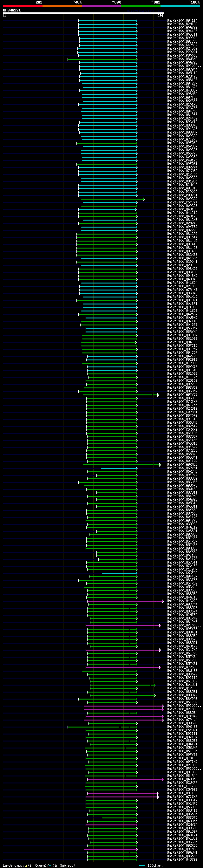Select the UniRef100_O82517 label

click(x=182, y=426)
